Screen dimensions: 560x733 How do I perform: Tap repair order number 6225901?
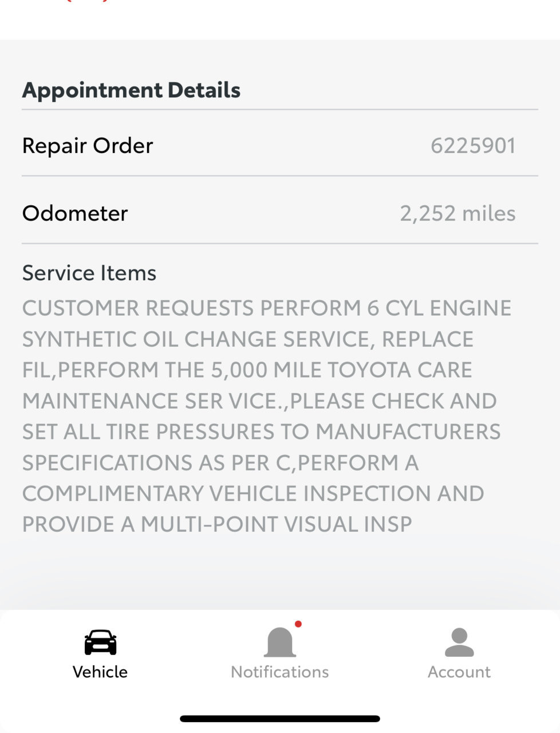473,146
